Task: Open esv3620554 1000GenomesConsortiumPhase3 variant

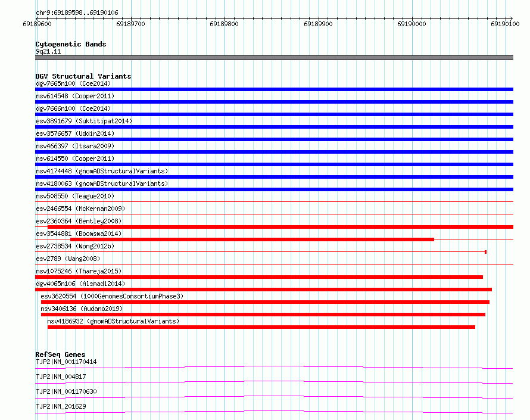Action: pos(112,296)
